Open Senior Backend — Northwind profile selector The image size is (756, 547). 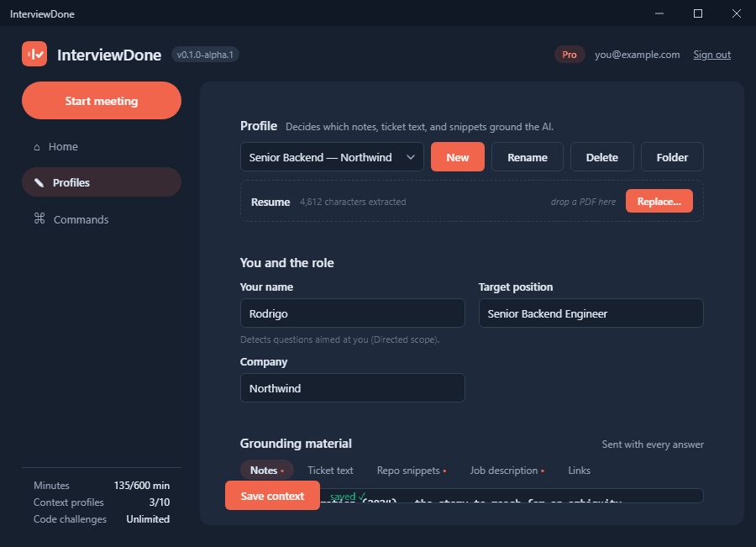[x=332, y=157]
